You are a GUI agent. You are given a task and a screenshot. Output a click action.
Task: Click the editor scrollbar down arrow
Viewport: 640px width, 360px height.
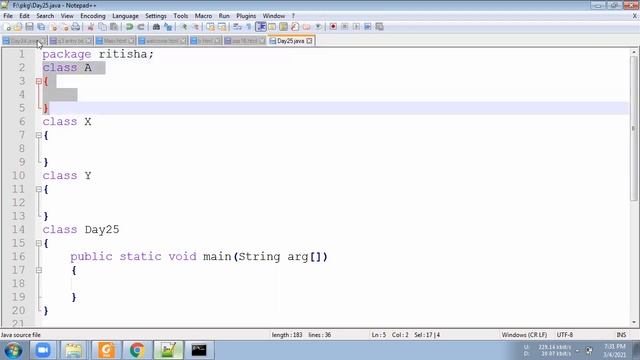[x=634, y=322]
